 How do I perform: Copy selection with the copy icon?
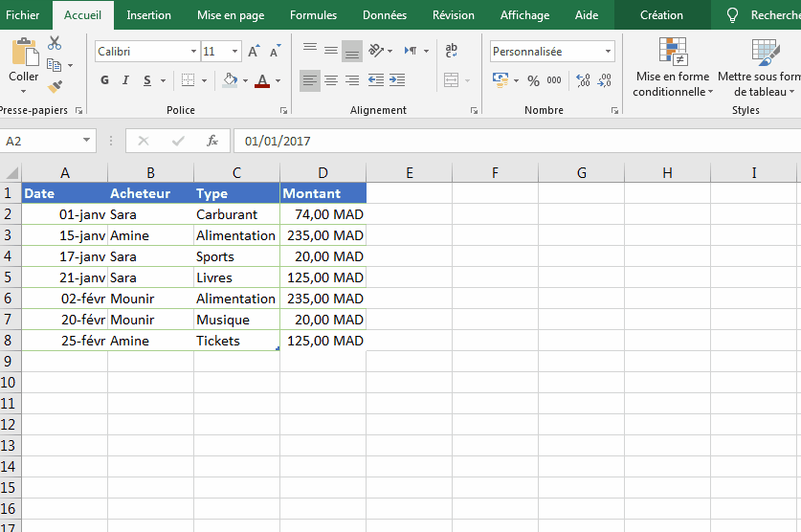tap(54, 65)
